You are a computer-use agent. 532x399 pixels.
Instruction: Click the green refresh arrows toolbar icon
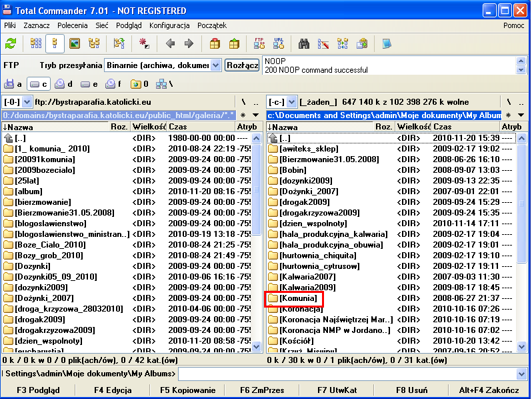[11, 43]
